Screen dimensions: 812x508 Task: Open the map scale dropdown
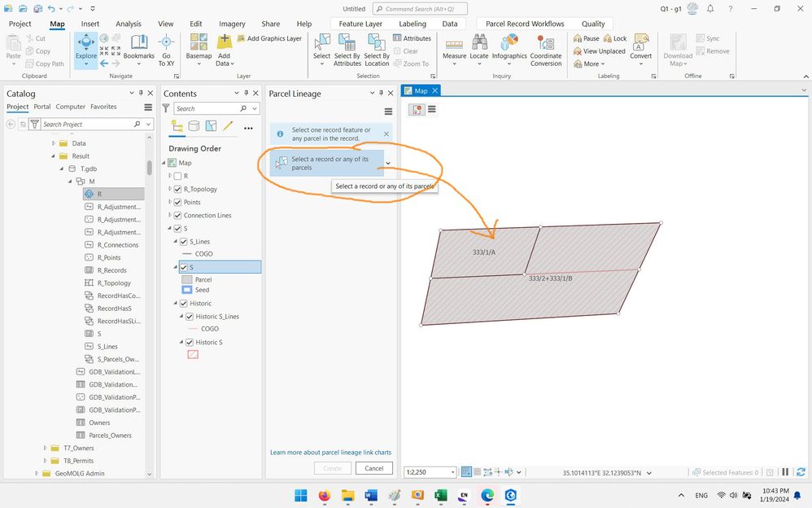[x=453, y=472]
